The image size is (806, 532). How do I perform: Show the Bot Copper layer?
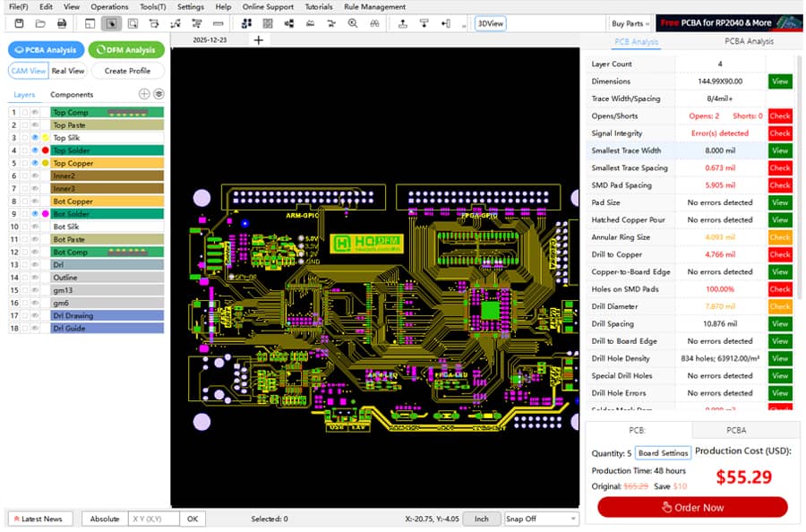click(x=35, y=202)
